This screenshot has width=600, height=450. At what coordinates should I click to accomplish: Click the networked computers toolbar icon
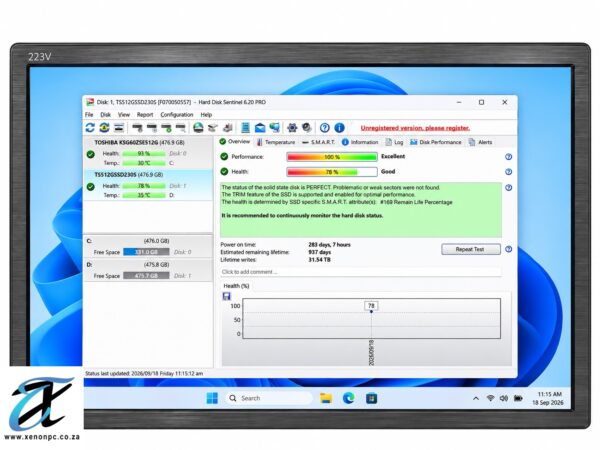(274, 127)
